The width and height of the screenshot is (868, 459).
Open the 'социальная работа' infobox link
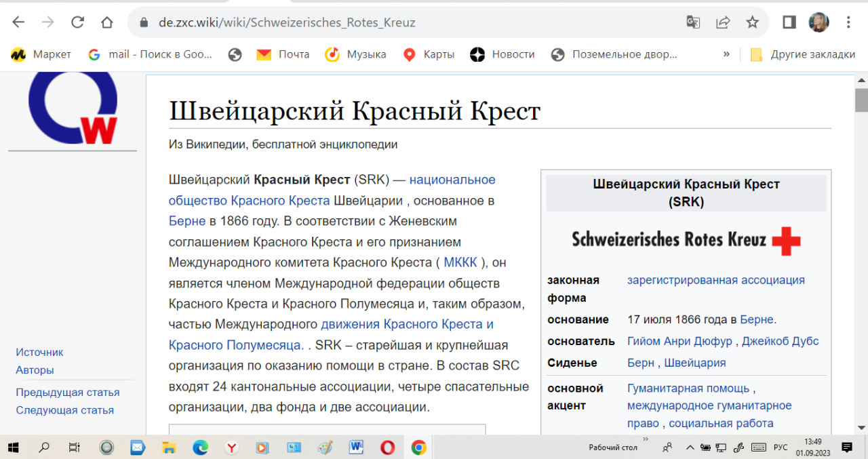coord(722,424)
